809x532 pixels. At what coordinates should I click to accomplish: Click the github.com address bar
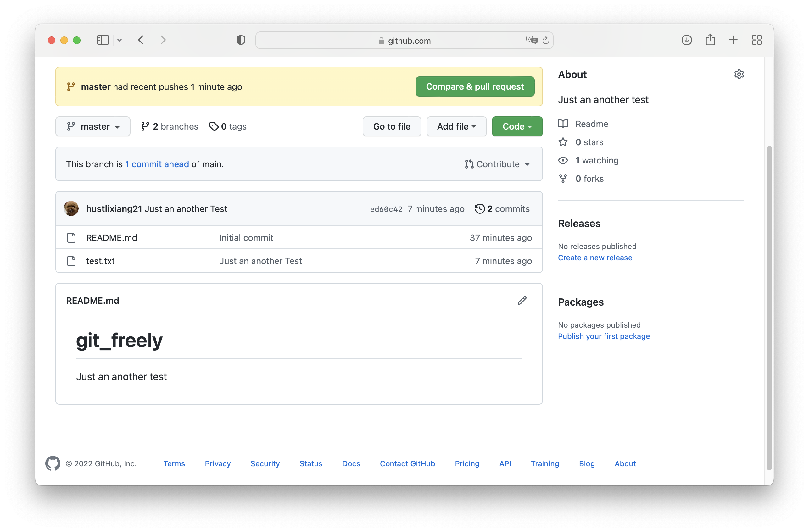[x=404, y=41]
